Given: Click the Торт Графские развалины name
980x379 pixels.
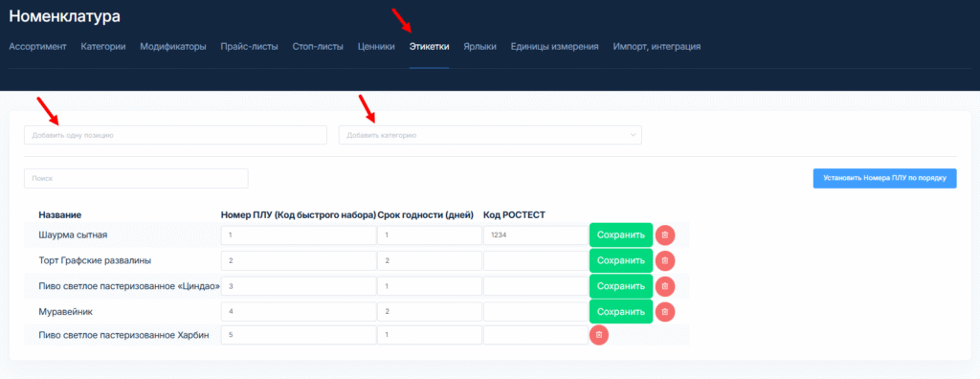Looking at the screenshot, I should point(95,260).
